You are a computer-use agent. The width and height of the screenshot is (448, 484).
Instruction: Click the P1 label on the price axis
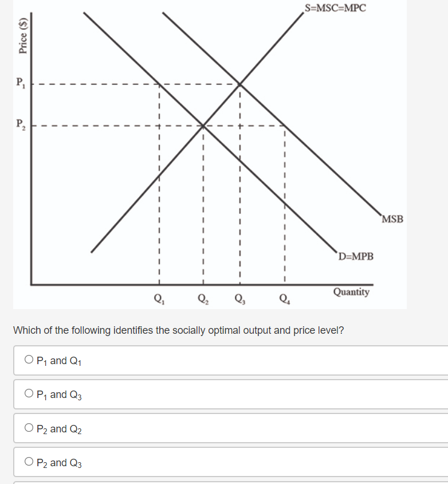click(20, 83)
